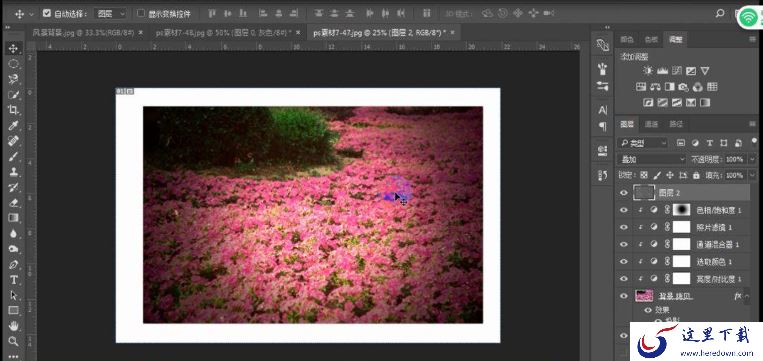The height and width of the screenshot is (361, 763).
Task: Select the Crop tool
Action: click(14, 110)
